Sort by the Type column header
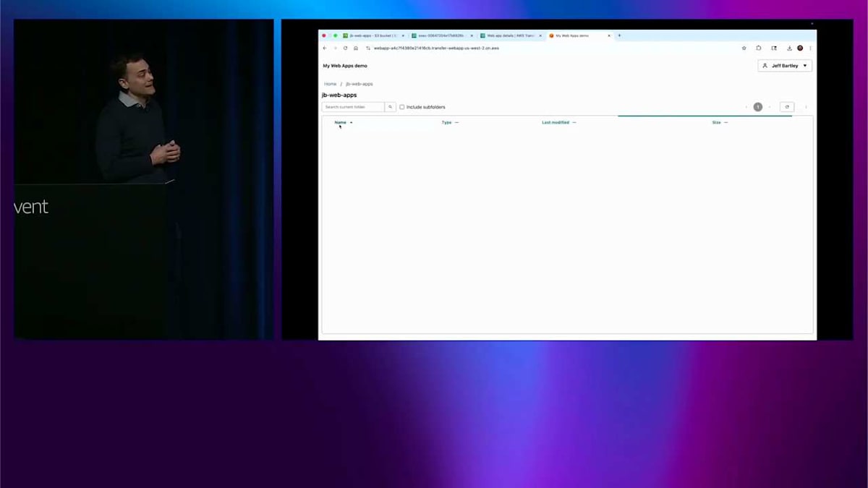The height and width of the screenshot is (488, 868). 447,122
